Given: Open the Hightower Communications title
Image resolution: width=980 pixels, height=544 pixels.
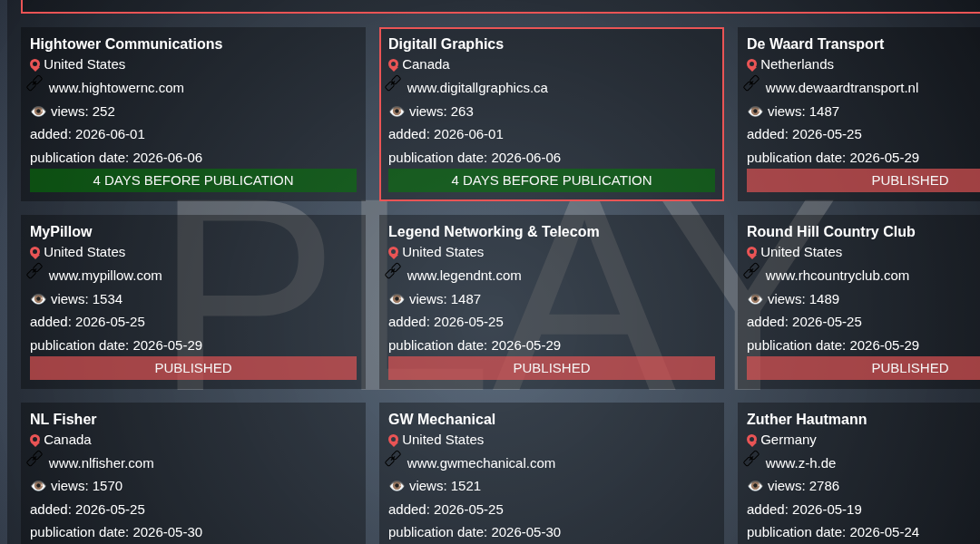Looking at the screenshot, I should coord(126,44).
